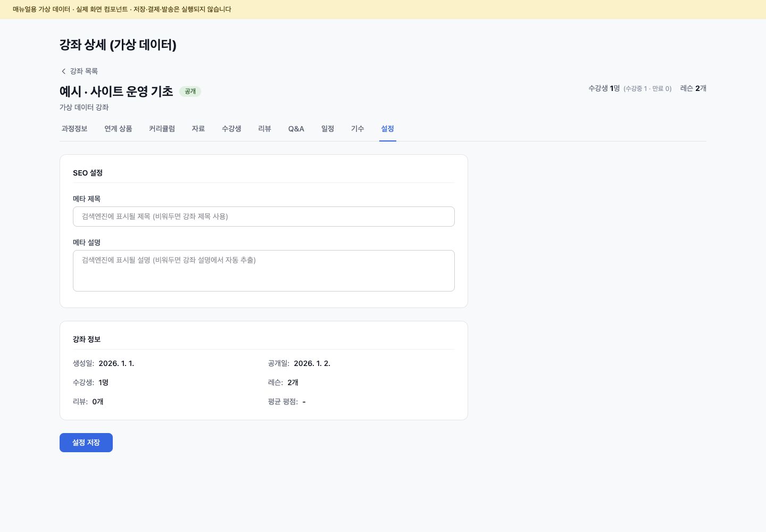
Task: Open the 기수 tab
Action: click(x=357, y=129)
